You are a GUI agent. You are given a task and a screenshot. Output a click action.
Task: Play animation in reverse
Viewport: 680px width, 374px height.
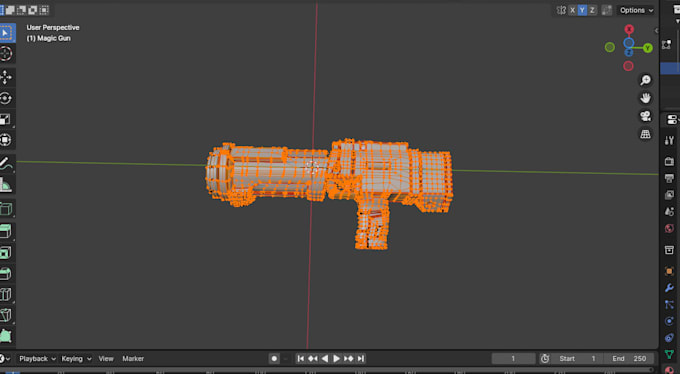point(324,358)
